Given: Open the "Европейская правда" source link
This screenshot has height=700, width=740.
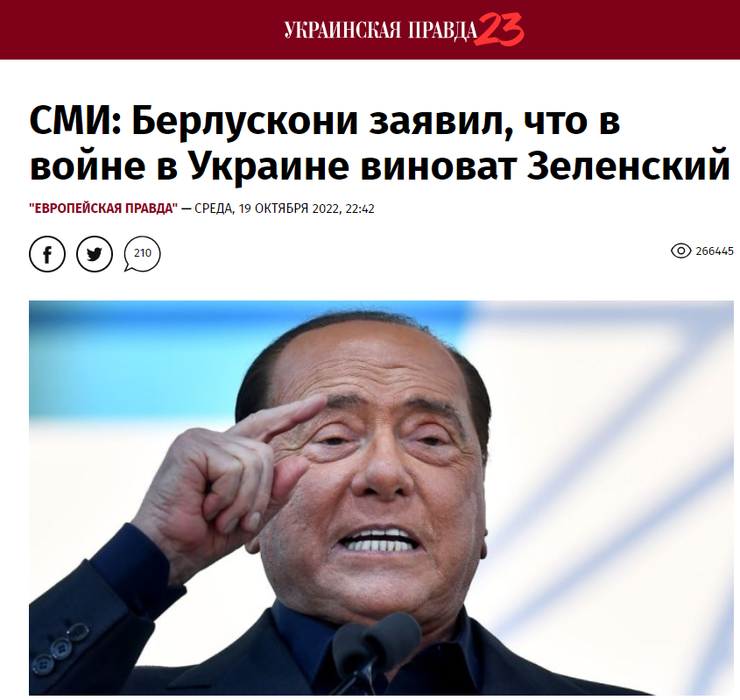Looking at the screenshot, I should click(103, 209).
